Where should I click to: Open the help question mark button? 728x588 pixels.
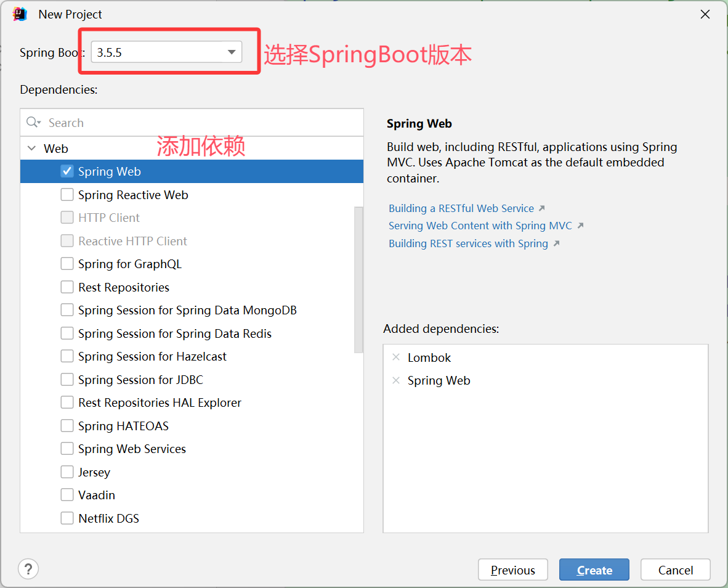coord(28,569)
